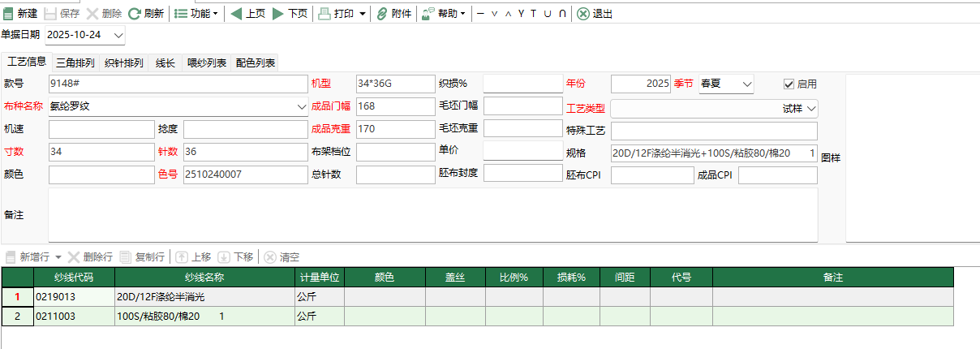Open the 帮助 (Help) menu
The width and height of the screenshot is (980, 349).
(x=443, y=14)
